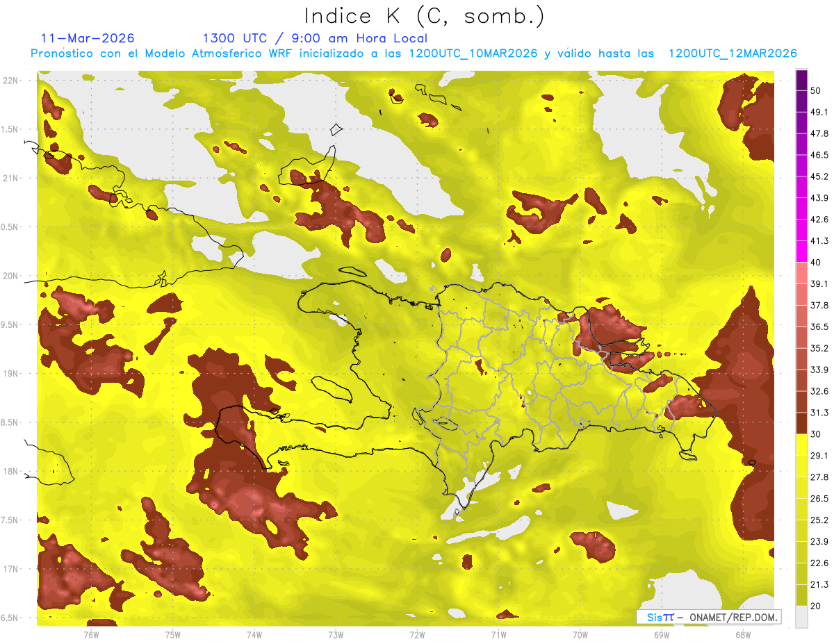Click the 72W longitude label
The height and width of the screenshot is (644, 834).
[417, 634]
